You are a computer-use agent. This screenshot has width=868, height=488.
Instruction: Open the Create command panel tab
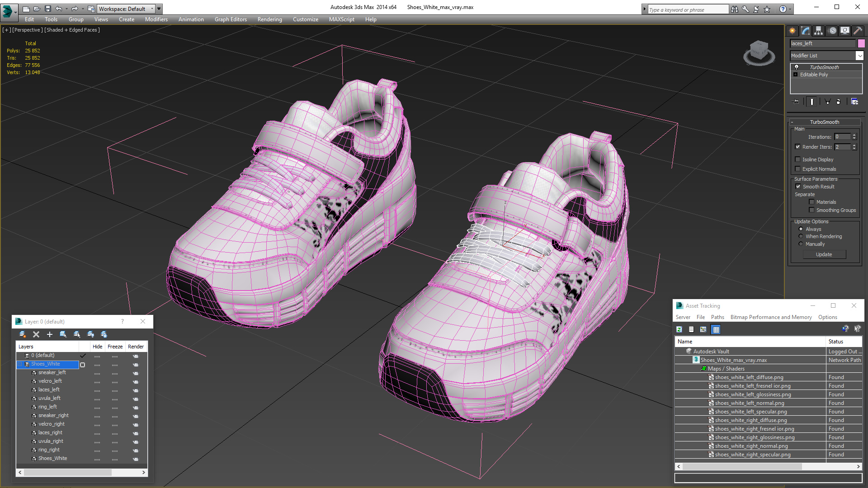[x=792, y=31]
